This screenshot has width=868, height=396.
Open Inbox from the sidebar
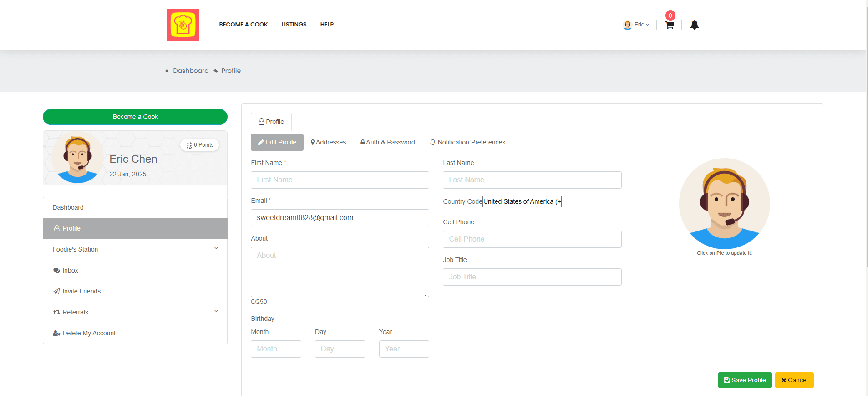click(x=70, y=270)
